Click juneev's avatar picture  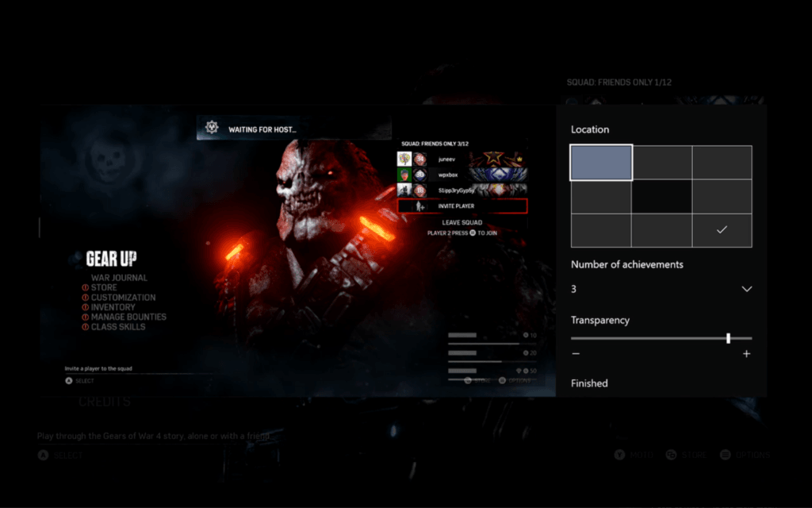(404, 159)
